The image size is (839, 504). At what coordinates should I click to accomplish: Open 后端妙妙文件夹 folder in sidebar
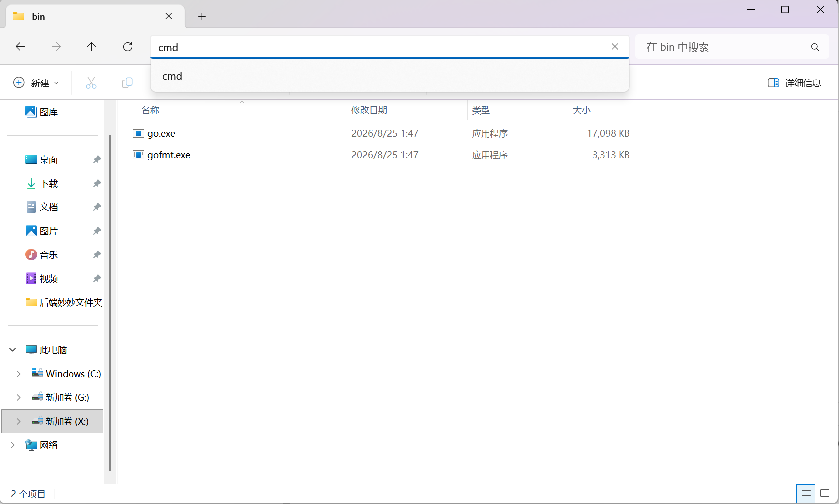[x=64, y=303]
